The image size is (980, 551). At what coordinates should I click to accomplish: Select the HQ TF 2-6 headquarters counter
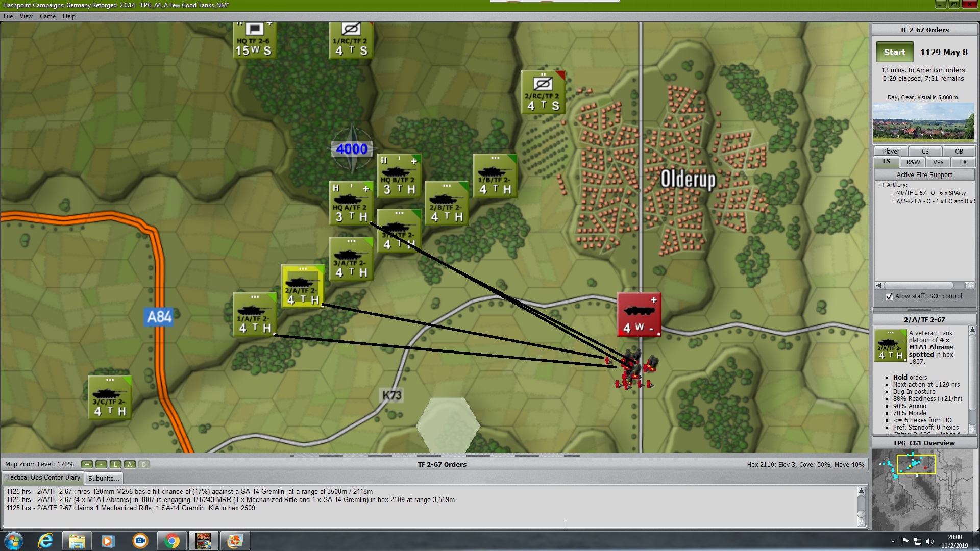(254, 41)
